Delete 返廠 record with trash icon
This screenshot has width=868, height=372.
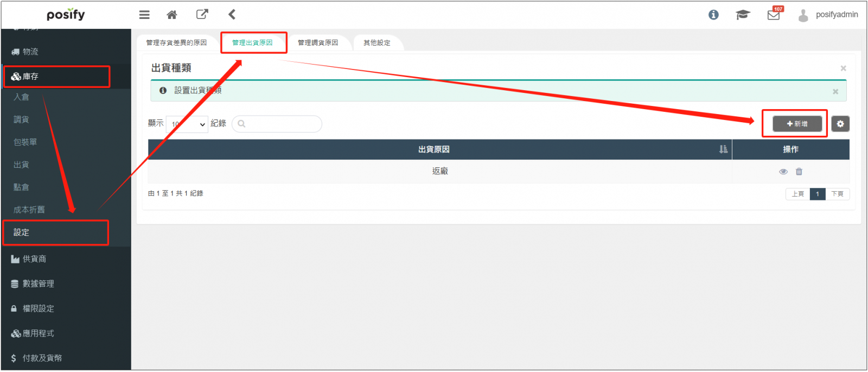coord(799,172)
